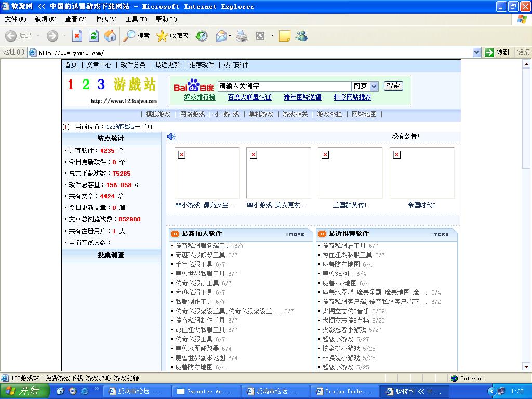This screenshot has height=399, width=532.
Task: Click orange arrow icon beside 最新加入软件
Action: 175,234
